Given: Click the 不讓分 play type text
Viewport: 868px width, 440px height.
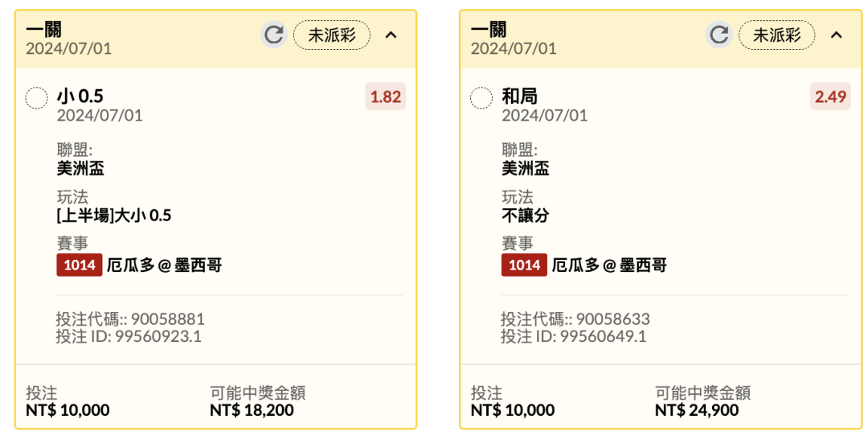Looking at the screenshot, I should pyautogui.click(x=526, y=216).
